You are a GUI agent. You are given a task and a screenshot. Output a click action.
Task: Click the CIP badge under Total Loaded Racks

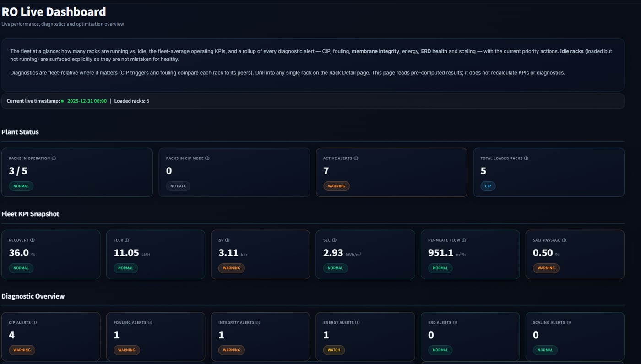(488, 186)
